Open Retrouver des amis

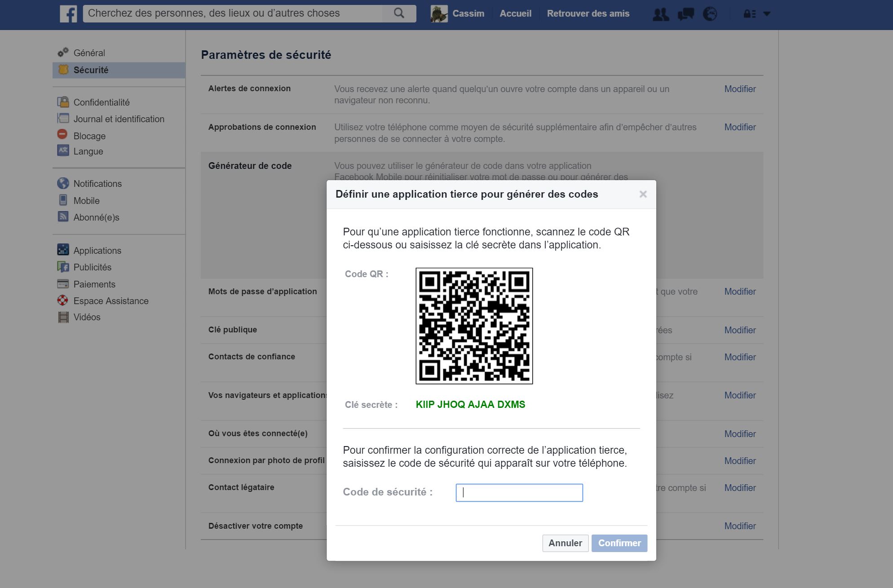coord(588,13)
